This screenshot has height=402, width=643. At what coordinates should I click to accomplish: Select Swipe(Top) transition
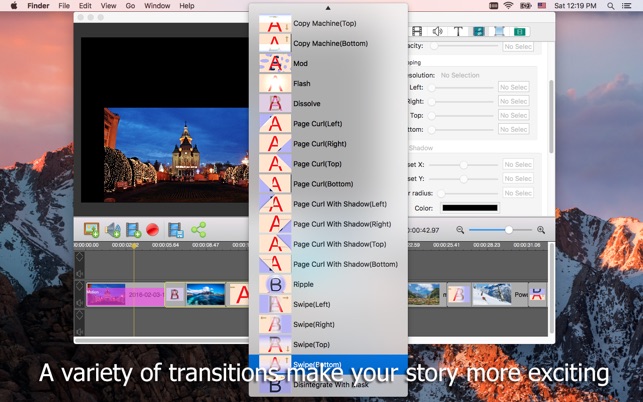click(328, 345)
